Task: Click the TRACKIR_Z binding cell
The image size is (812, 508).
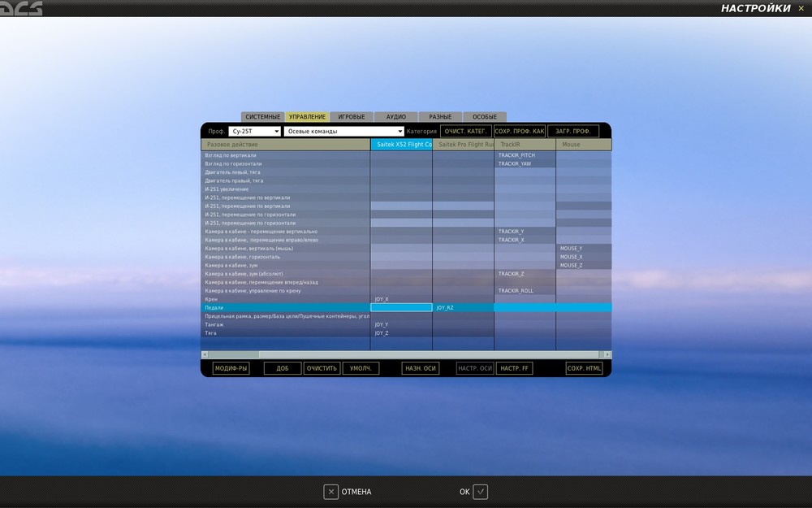Action: (525, 274)
